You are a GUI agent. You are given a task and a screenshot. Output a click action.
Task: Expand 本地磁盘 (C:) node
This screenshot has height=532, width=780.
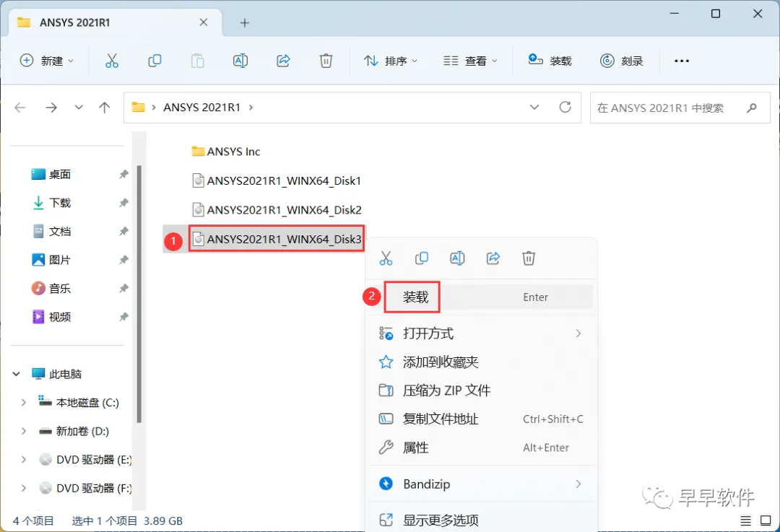tap(23, 403)
